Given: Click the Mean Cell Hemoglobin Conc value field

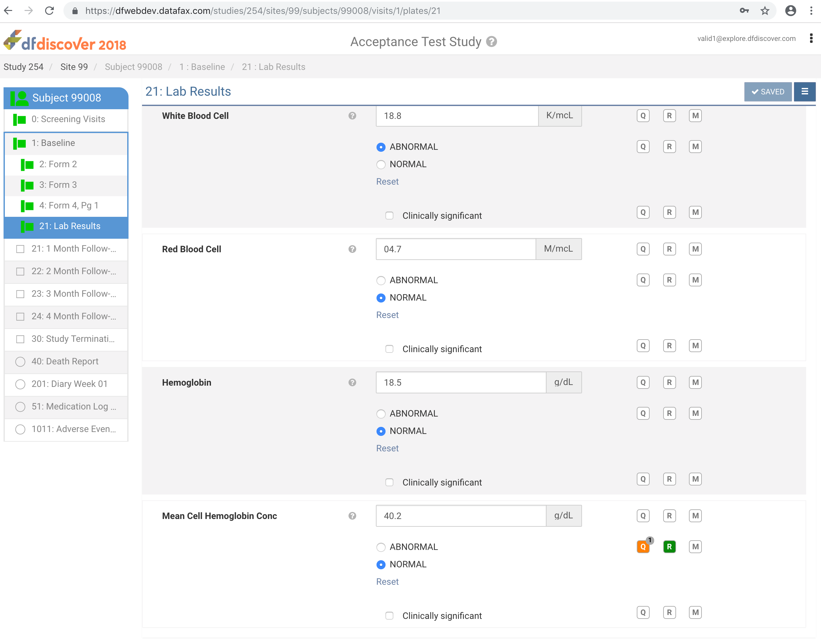Looking at the screenshot, I should tap(461, 516).
